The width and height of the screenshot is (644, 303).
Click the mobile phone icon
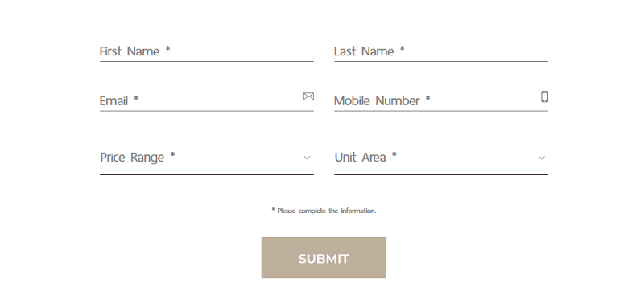point(544,96)
